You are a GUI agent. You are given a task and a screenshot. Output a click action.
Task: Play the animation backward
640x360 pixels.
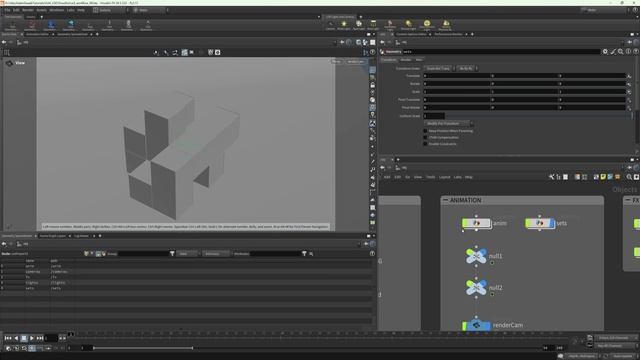tap(16, 338)
